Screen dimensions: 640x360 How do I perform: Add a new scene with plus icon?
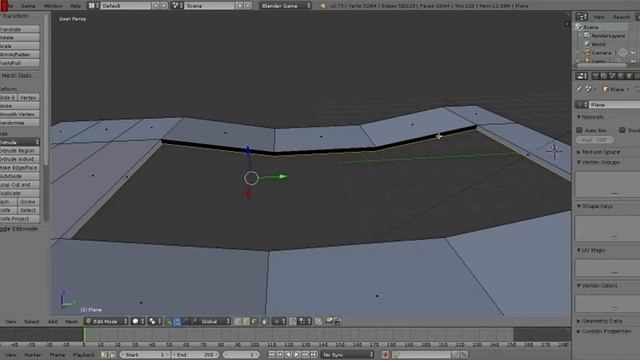coord(239,6)
